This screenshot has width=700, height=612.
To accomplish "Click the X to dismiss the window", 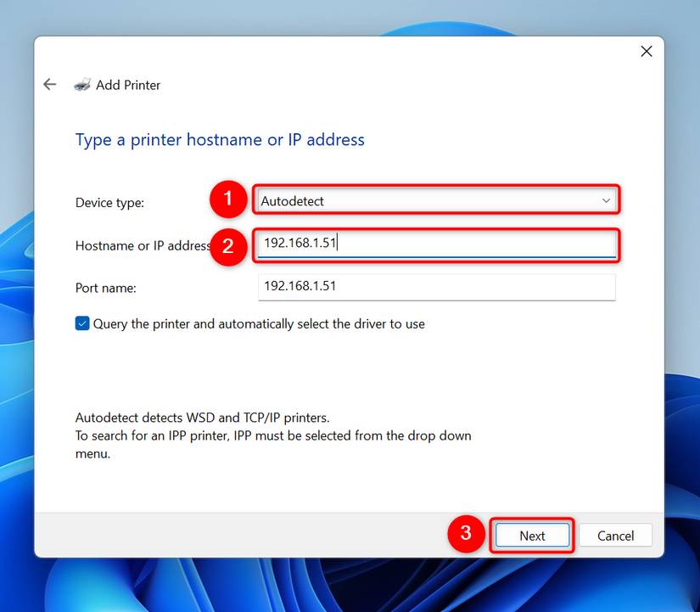I will [647, 51].
